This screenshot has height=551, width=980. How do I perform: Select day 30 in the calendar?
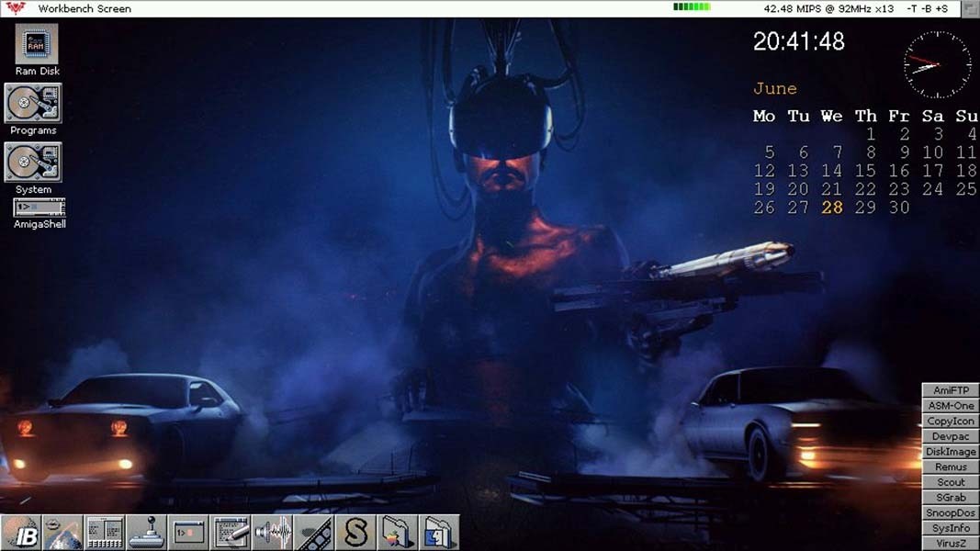click(899, 208)
